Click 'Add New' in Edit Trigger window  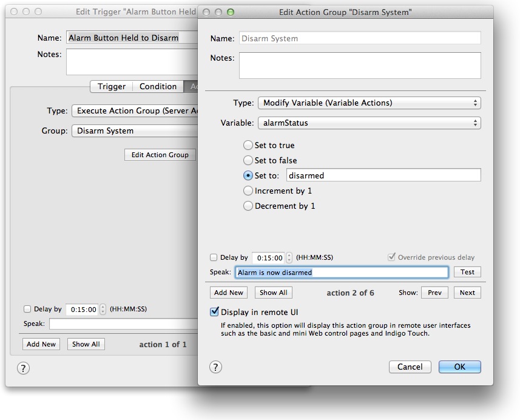41,344
